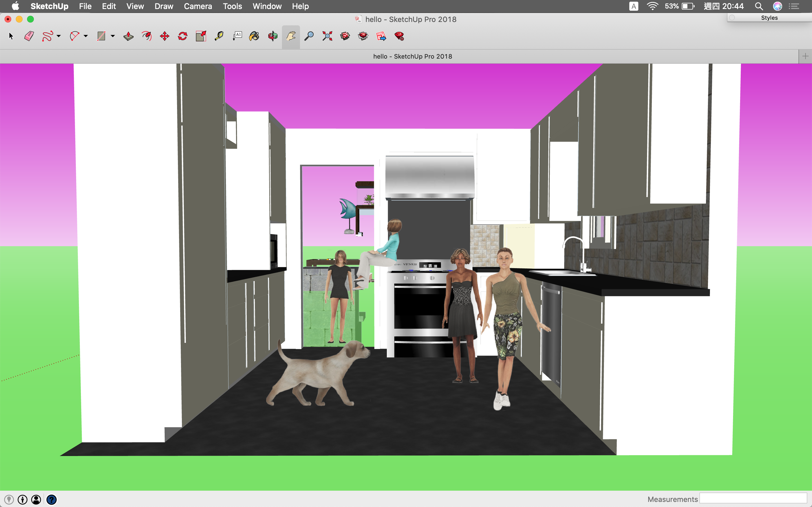This screenshot has width=812, height=507.
Task: Expand the Arc tool dropdown arrow
Action: tap(86, 36)
